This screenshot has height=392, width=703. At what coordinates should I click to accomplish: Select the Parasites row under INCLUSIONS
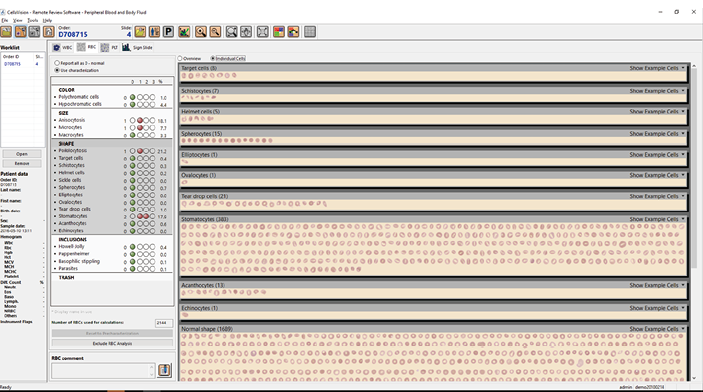click(111, 269)
